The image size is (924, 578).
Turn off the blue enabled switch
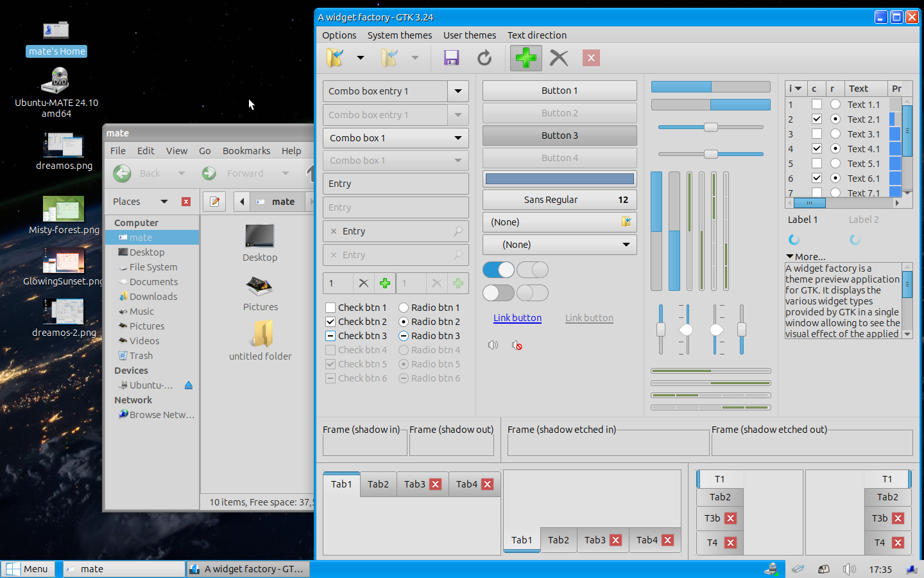499,270
